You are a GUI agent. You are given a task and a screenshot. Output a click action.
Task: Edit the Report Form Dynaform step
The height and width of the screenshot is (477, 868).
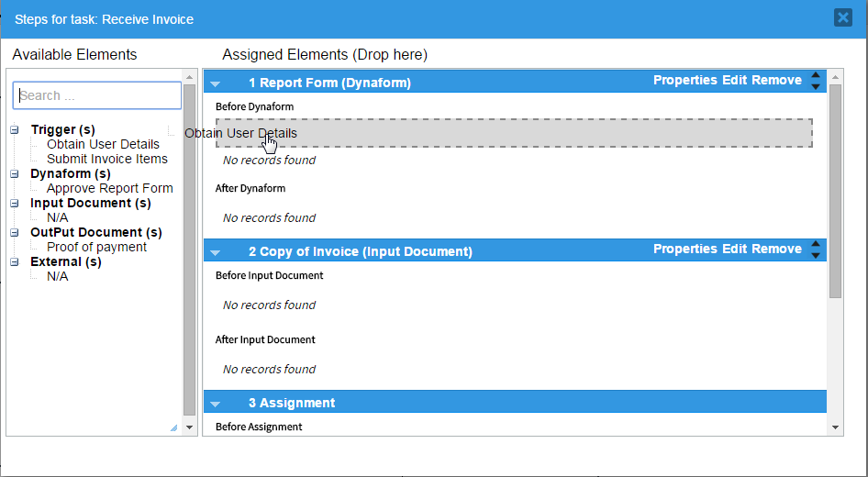click(734, 81)
